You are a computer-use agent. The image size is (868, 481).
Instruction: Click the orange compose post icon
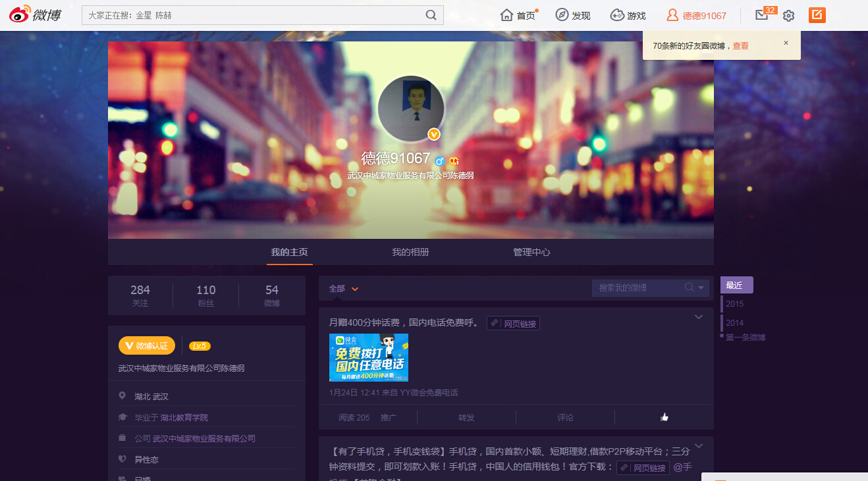coord(817,15)
